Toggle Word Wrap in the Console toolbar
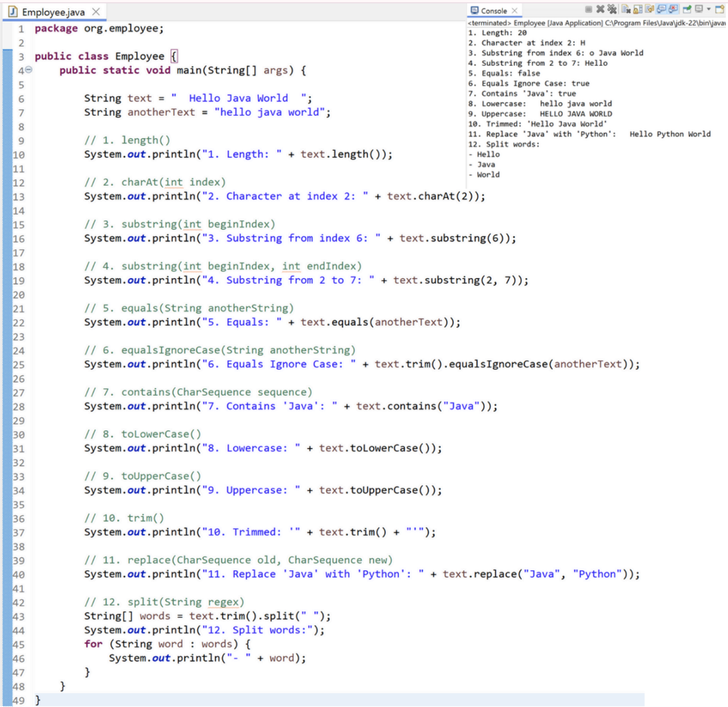 pos(649,9)
